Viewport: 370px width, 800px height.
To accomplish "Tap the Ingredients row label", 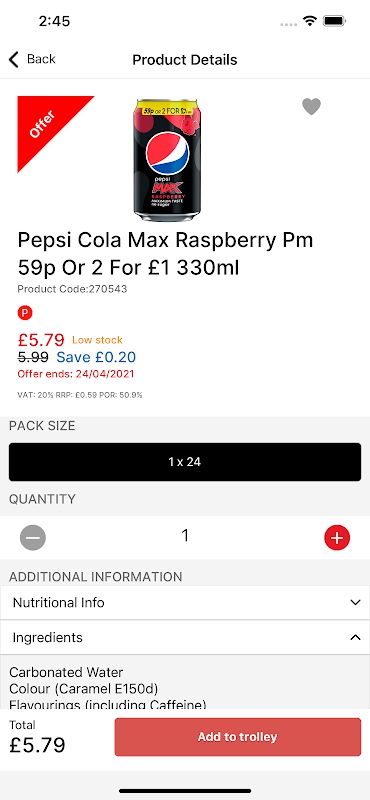I will pyautogui.click(x=47, y=637).
